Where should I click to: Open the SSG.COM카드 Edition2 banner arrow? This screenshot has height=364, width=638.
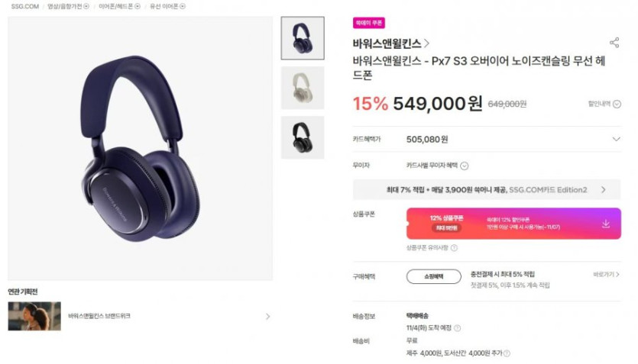(604, 190)
